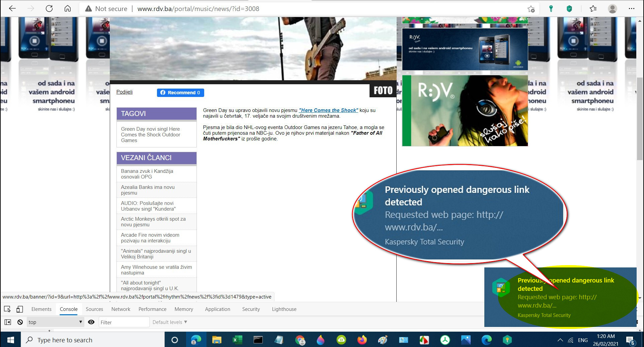Open the Memory tab
This screenshot has width=644, height=347.
pos(184,309)
